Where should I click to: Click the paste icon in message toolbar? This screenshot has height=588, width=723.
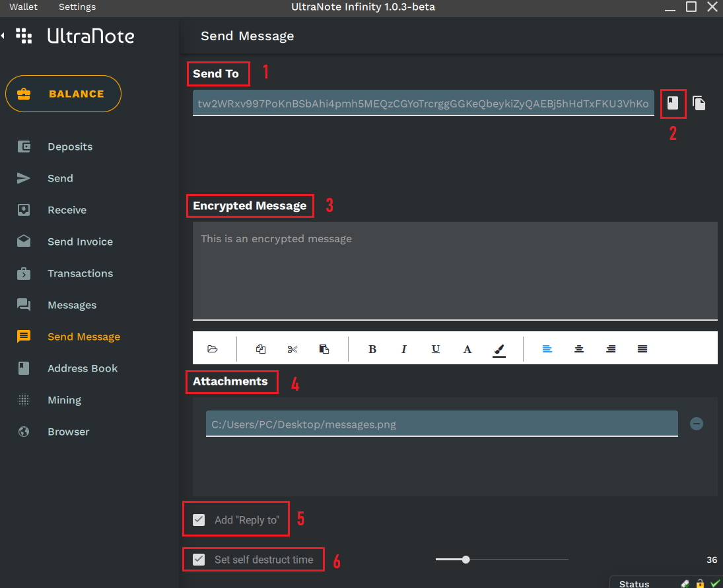(x=324, y=349)
